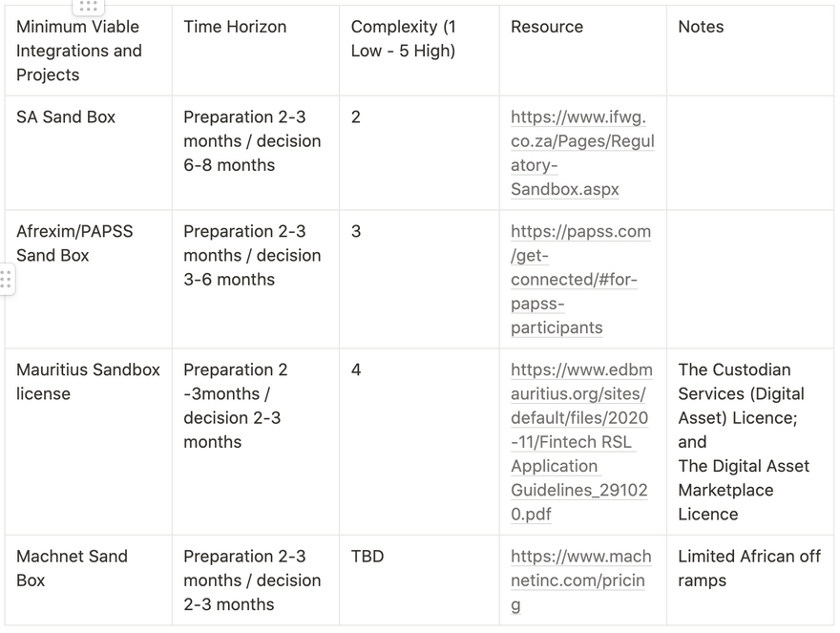Open the machnetinc.com pricing link
Viewport: 840px width, 633px height.
coord(580,580)
